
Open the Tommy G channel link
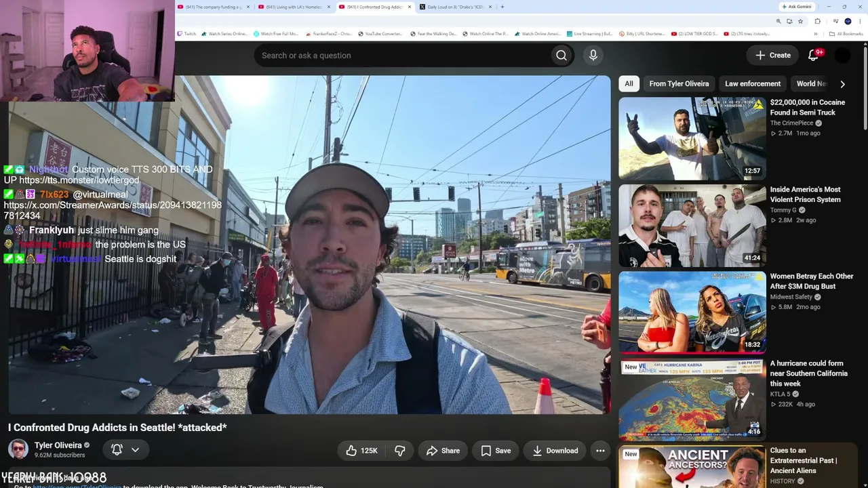pyautogui.click(x=783, y=210)
